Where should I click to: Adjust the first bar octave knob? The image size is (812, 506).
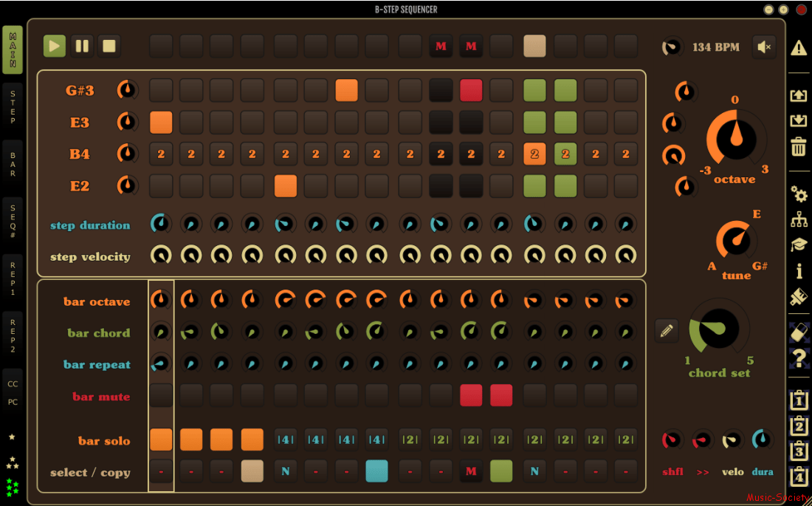point(161,300)
